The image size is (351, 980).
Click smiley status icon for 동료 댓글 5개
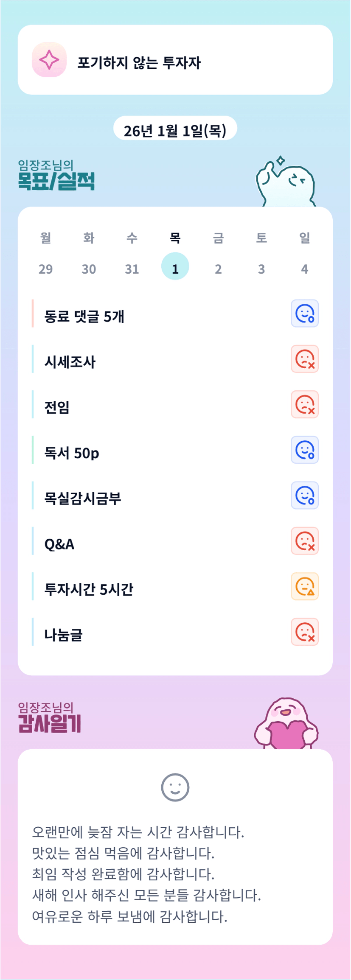tap(304, 314)
